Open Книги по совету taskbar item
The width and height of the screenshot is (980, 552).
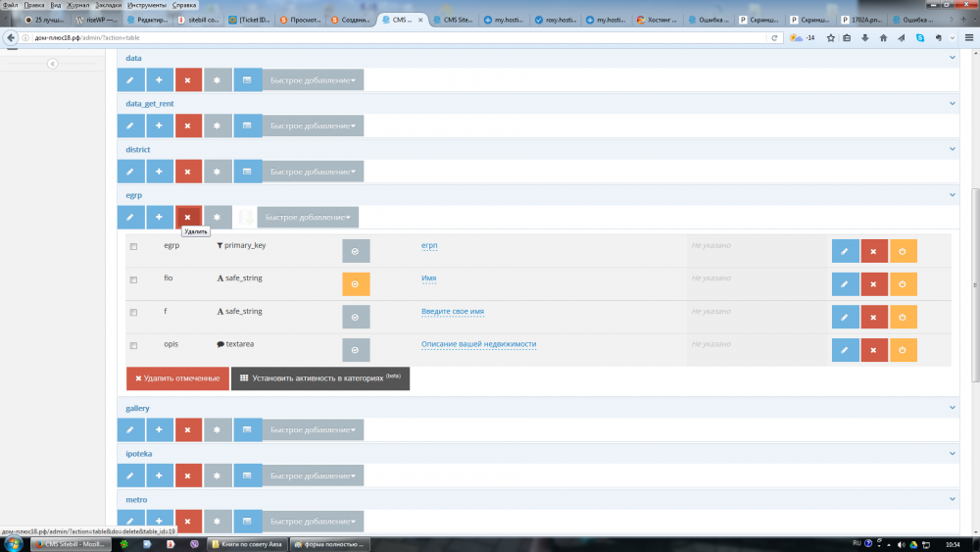248,544
